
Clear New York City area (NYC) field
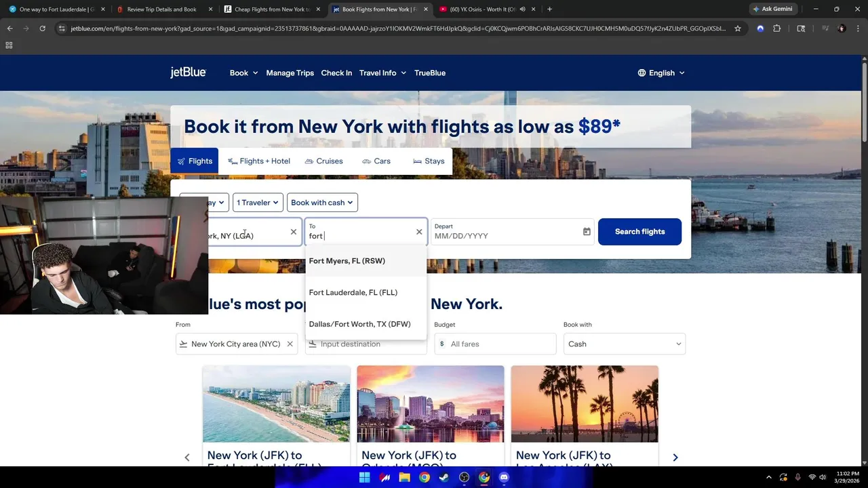pos(290,344)
